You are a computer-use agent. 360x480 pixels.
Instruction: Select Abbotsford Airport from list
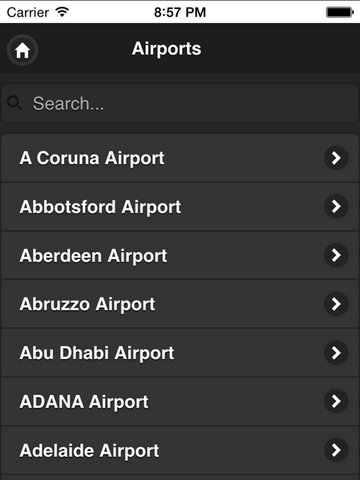tap(180, 207)
